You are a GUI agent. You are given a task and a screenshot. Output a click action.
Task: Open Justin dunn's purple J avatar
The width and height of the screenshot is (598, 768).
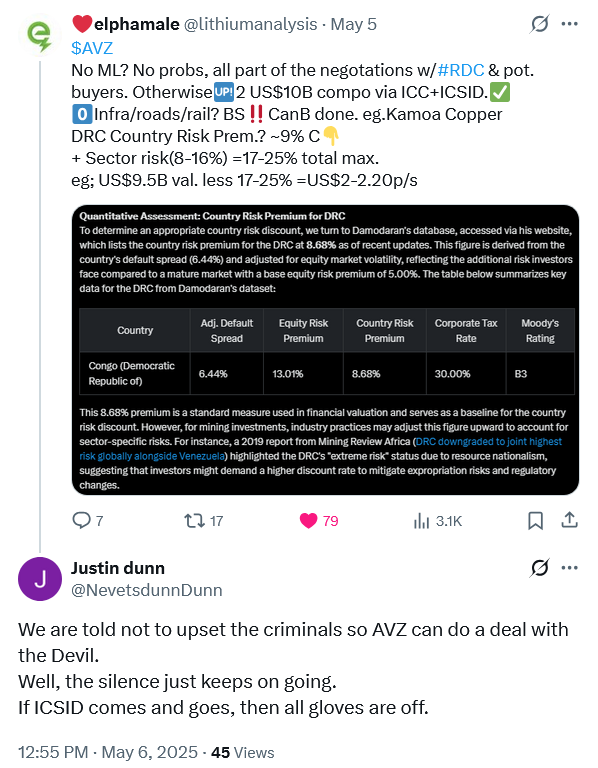pos(40,578)
